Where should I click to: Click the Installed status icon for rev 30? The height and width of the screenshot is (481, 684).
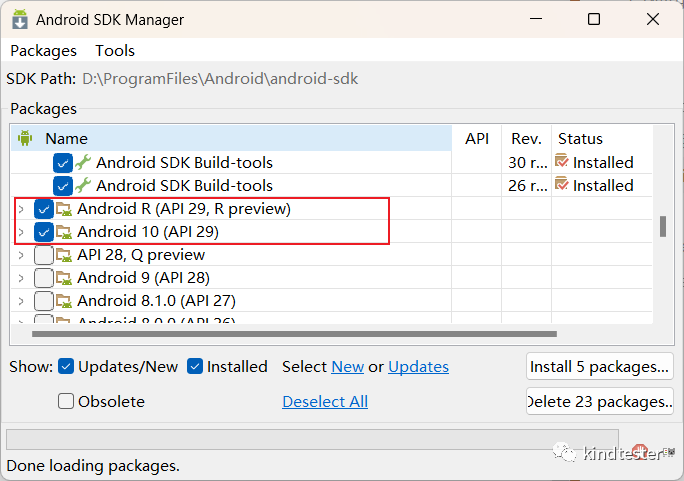[562, 162]
